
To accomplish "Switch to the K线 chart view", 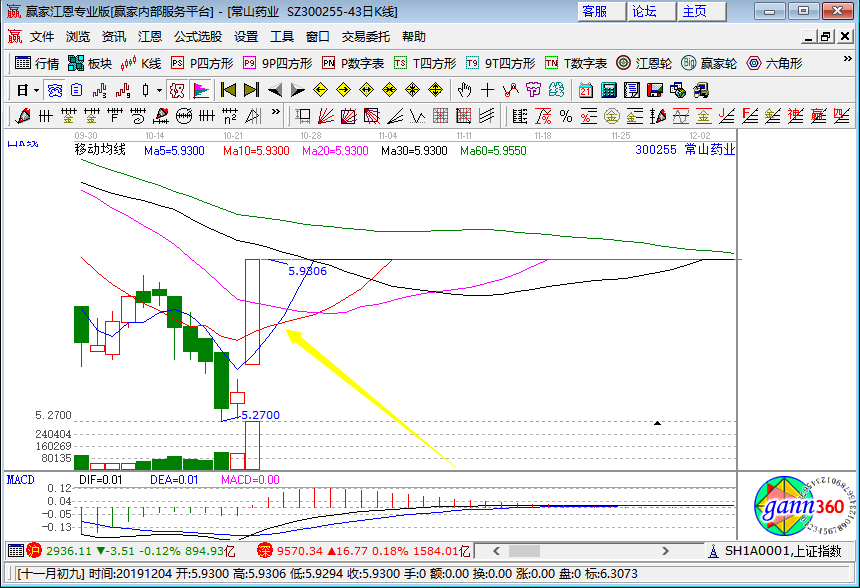I will (140, 64).
